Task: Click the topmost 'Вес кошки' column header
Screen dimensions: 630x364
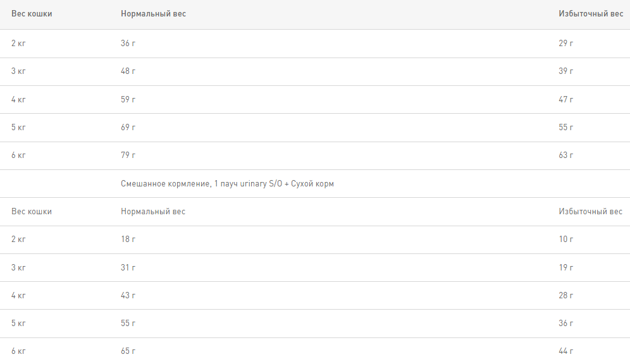Action: click(x=32, y=14)
